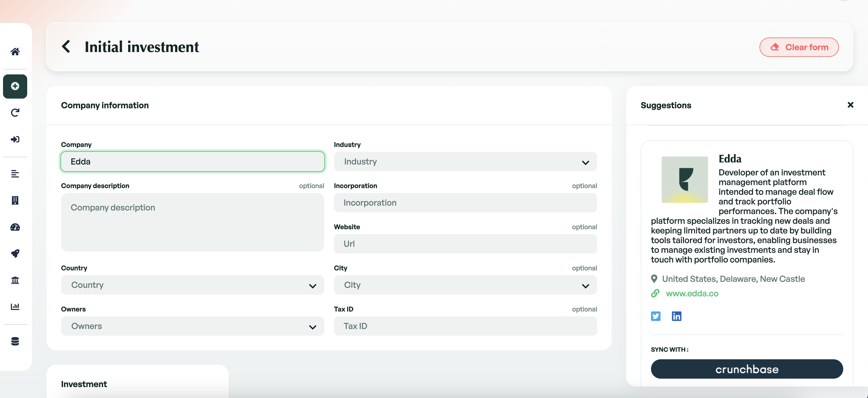Open the rocket sidebar icon
Image resolution: width=868 pixels, height=398 pixels.
click(15, 254)
